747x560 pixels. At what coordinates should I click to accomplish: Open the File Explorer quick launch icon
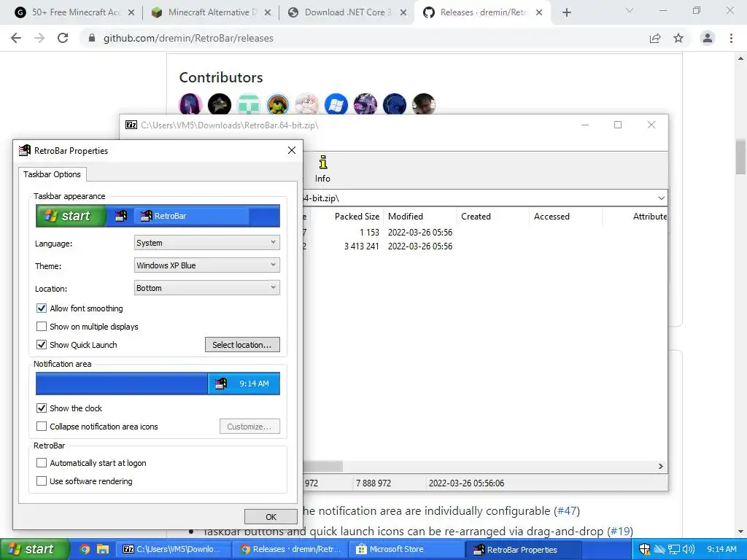103,549
